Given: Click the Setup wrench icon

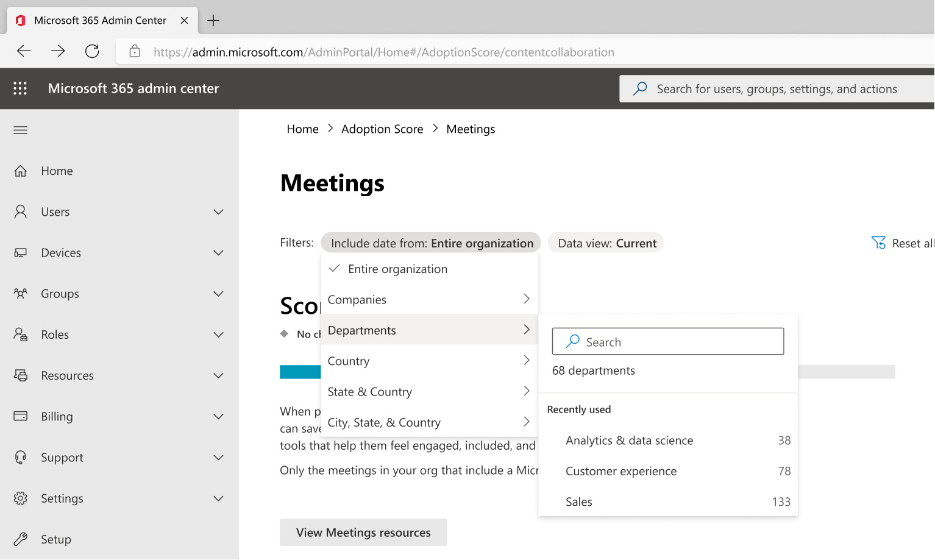Looking at the screenshot, I should [21, 539].
